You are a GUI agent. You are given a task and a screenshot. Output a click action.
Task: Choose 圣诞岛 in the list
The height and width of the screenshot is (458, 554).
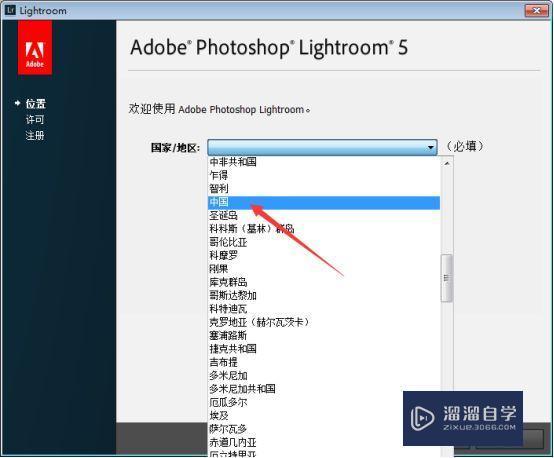point(324,216)
